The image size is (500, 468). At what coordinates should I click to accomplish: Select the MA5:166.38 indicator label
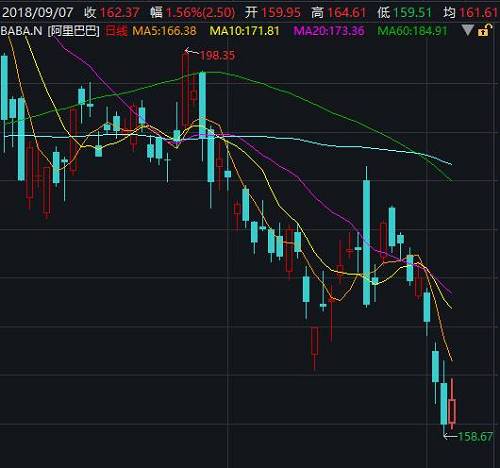click(165, 31)
